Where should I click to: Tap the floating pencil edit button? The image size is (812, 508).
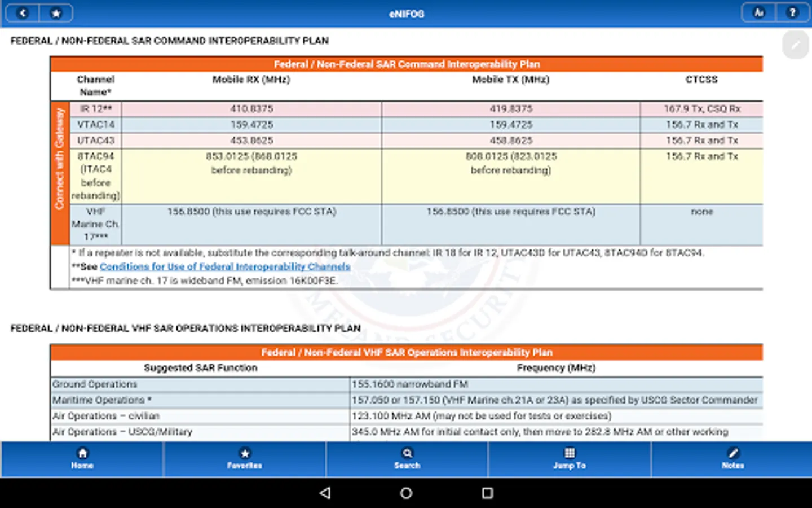coord(795,45)
